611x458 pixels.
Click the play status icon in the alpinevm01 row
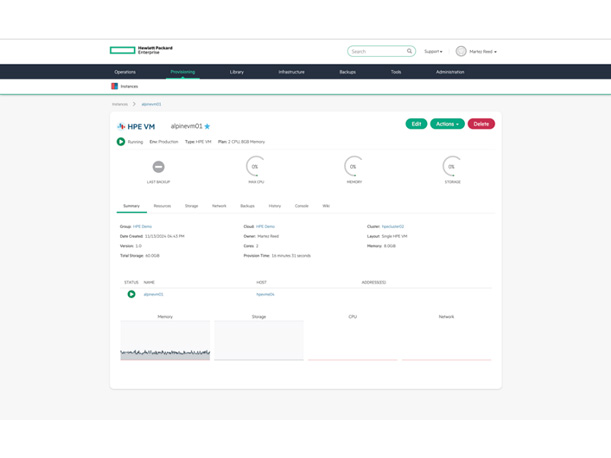[x=131, y=294]
